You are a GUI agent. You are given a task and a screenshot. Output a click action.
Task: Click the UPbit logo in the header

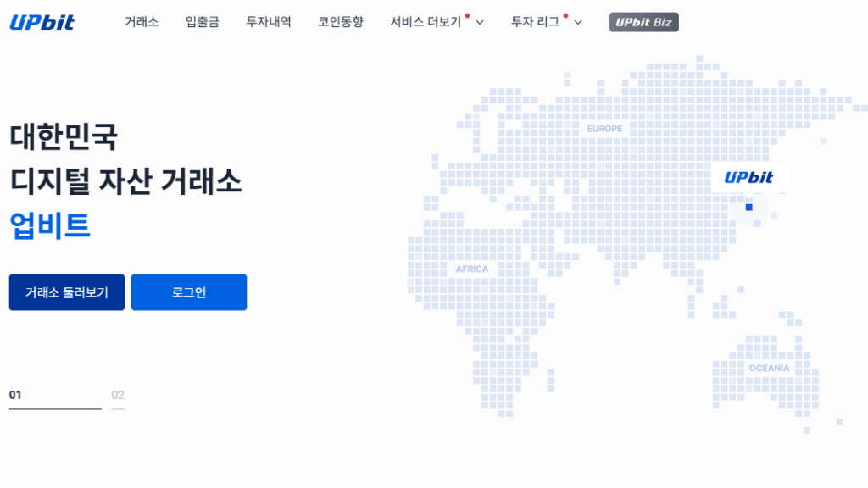click(x=42, y=22)
